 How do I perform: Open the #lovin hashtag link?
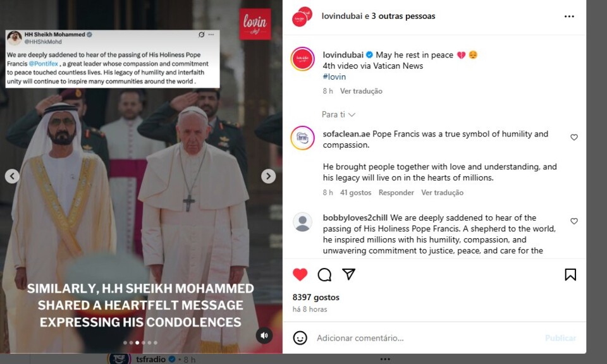(334, 76)
